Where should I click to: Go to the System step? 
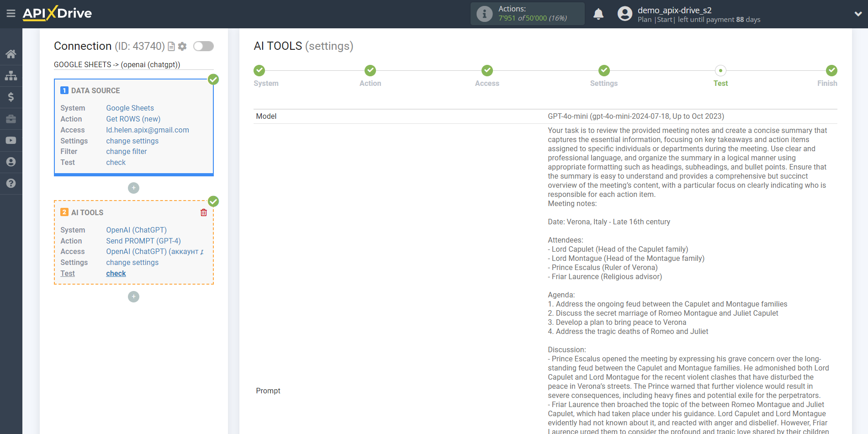pos(259,70)
